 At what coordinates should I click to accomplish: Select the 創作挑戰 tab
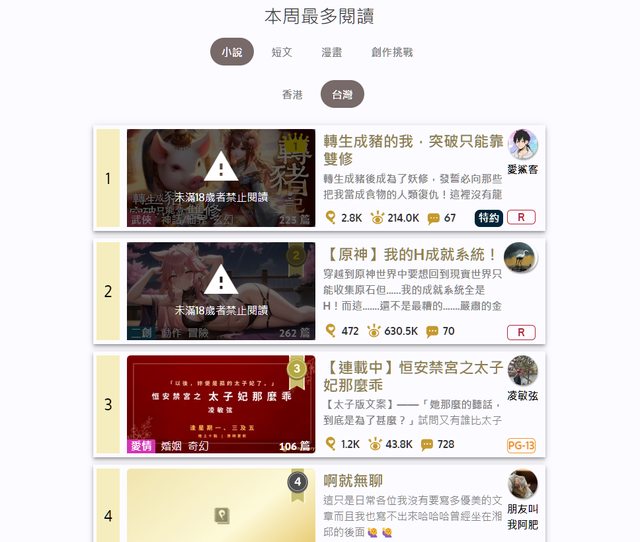click(x=392, y=52)
